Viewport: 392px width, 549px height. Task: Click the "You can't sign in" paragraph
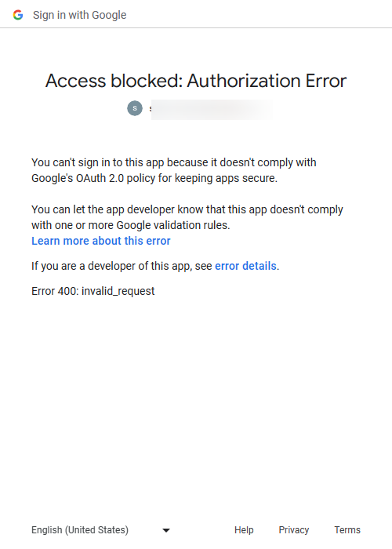(x=174, y=170)
